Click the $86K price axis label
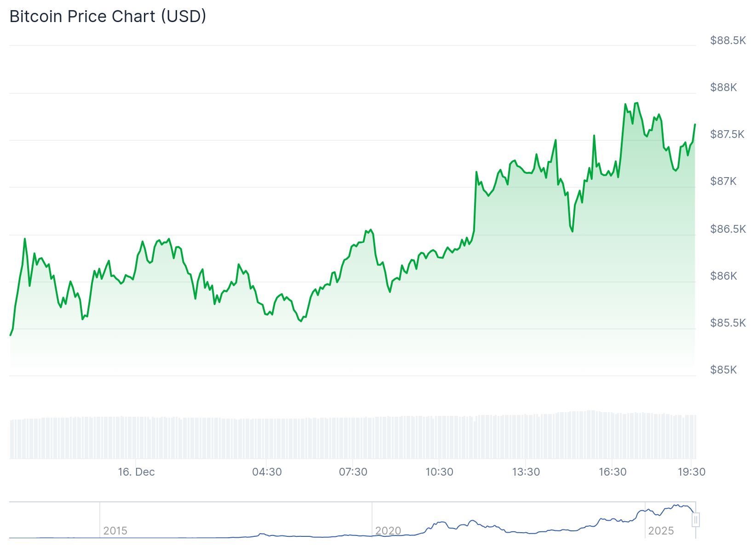The height and width of the screenshot is (552, 756). (x=723, y=276)
